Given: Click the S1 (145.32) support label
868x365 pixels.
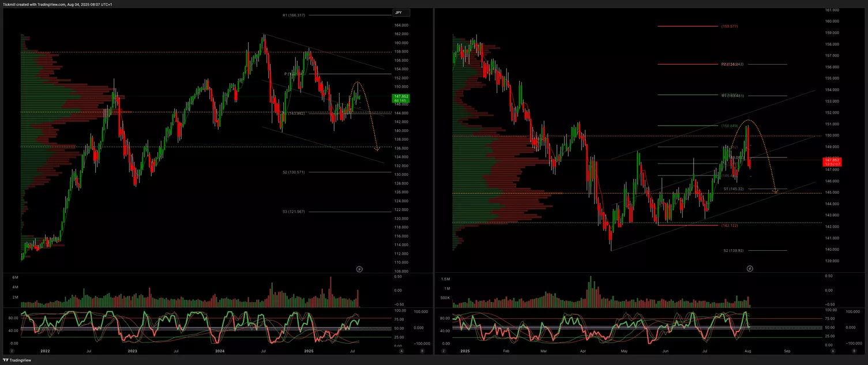Looking at the screenshot, I should pyautogui.click(x=734, y=189).
